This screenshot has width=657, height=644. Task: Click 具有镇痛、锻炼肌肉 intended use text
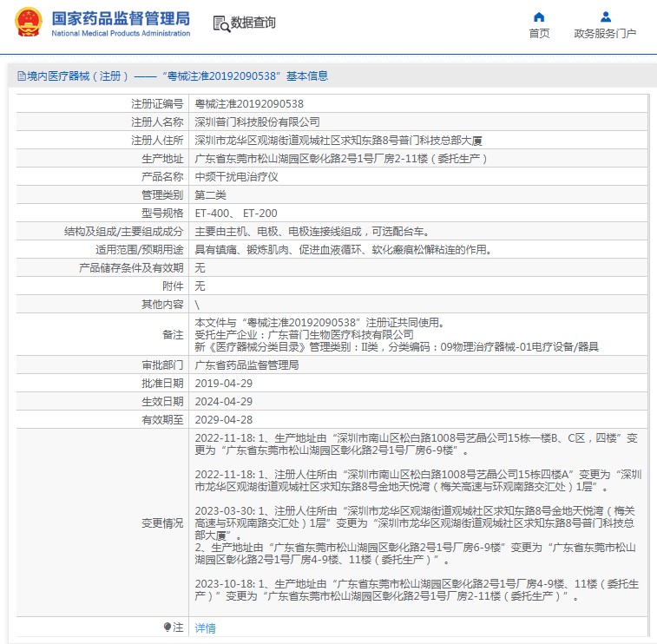click(343, 250)
